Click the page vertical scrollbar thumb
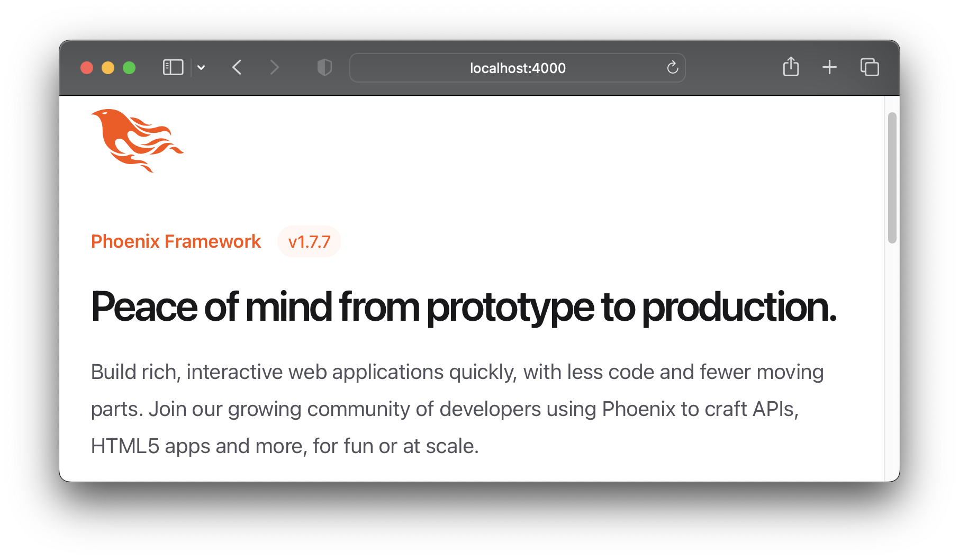This screenshot has width=959, height=560. [x=892, y=178]
